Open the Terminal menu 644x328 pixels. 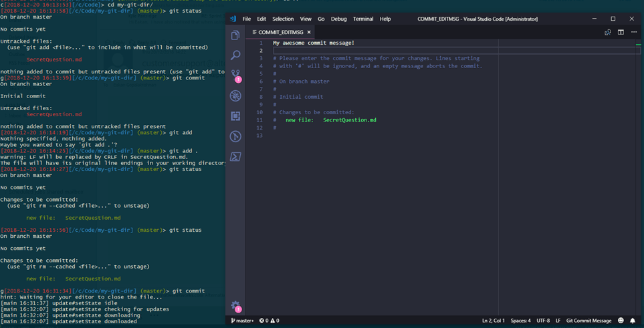click(363, 19)
